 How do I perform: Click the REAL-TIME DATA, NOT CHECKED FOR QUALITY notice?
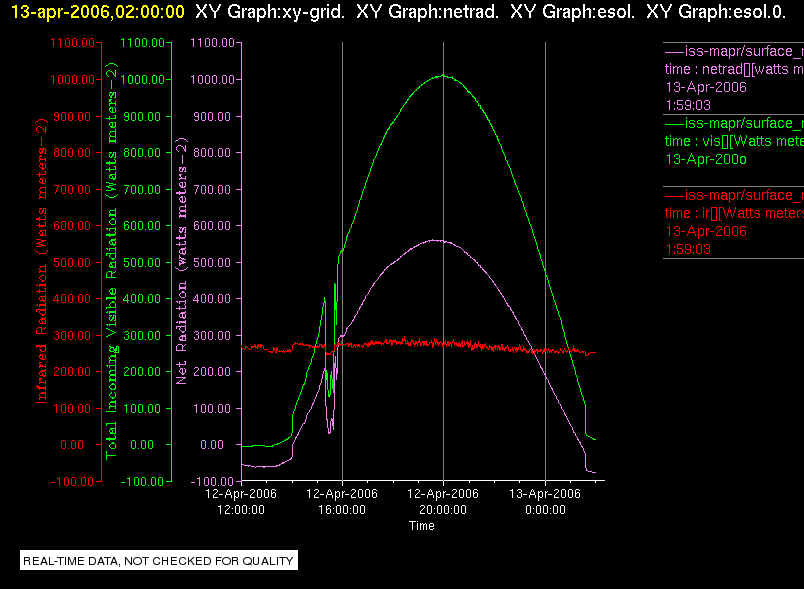point(159,561)
